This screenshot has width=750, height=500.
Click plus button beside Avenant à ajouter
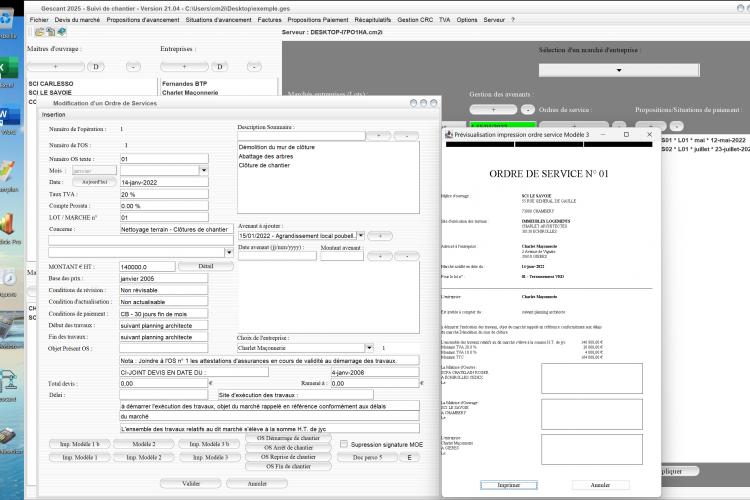380,235
